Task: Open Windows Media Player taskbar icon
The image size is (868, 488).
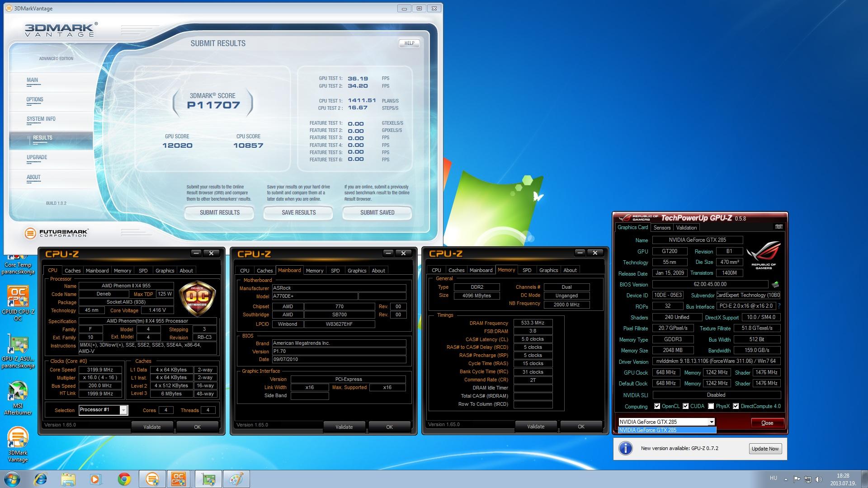Action: coord(95,479)
